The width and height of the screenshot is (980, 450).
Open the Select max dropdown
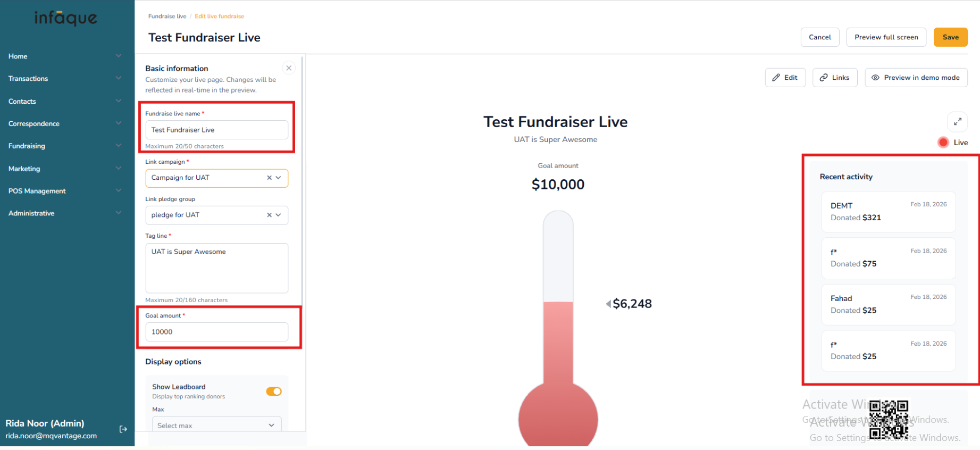[216, 426]
